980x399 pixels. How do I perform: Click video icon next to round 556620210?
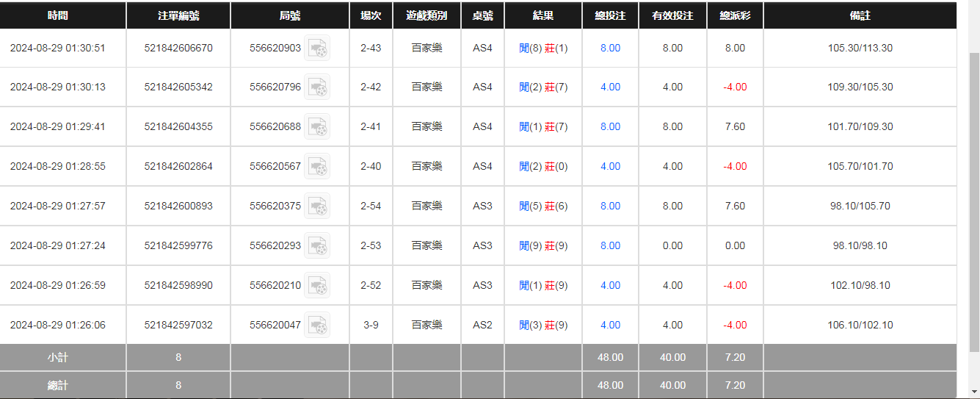(317, 286)
